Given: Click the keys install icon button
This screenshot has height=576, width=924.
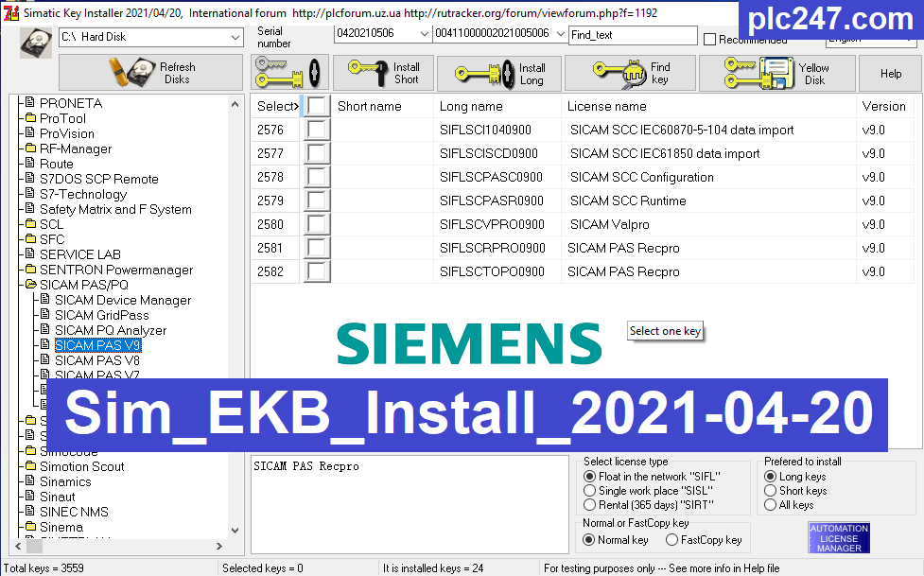Looking at the screenshot, I should pyautogui.click(x=289, y=73).
